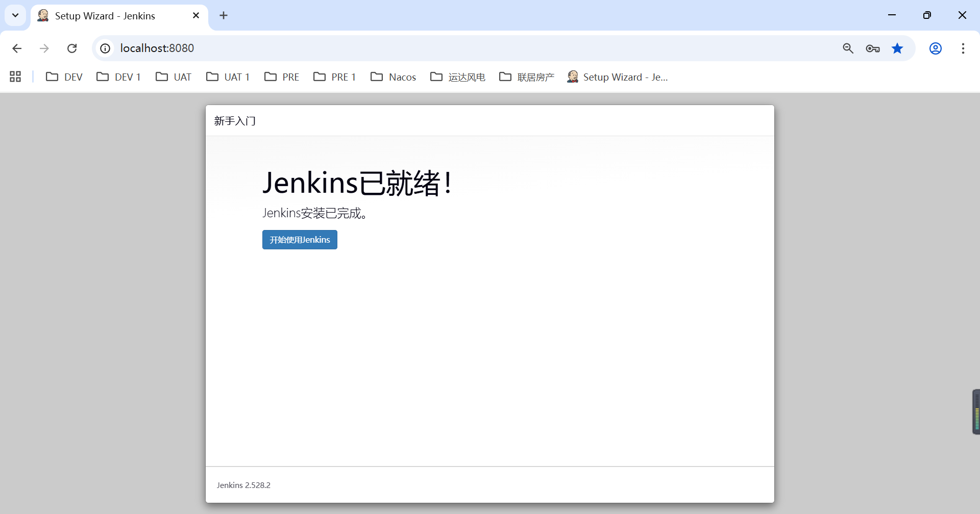980x514 pixels.
Task: Open the PRE bookmark folder
Action: (282, 77)
